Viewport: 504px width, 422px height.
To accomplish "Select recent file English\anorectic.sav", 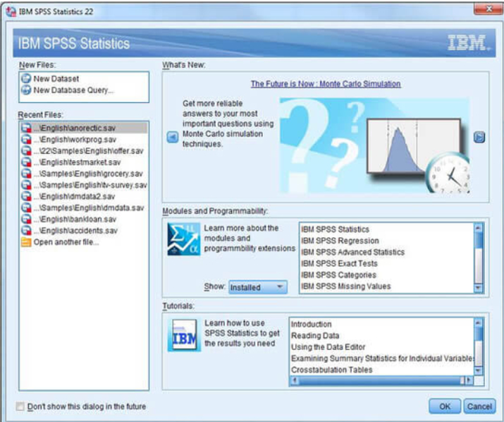I will 85,128.
